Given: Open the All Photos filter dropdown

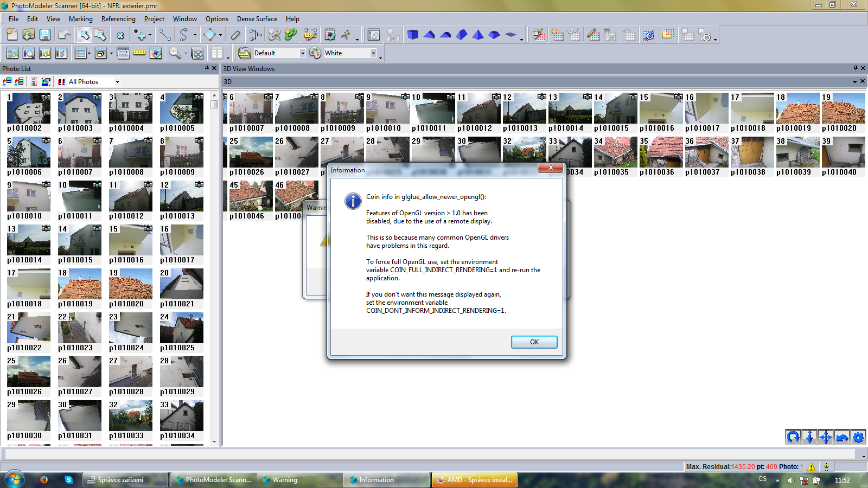Looking at the screenshot, I should pyautogui.click(x=117, y=82).
